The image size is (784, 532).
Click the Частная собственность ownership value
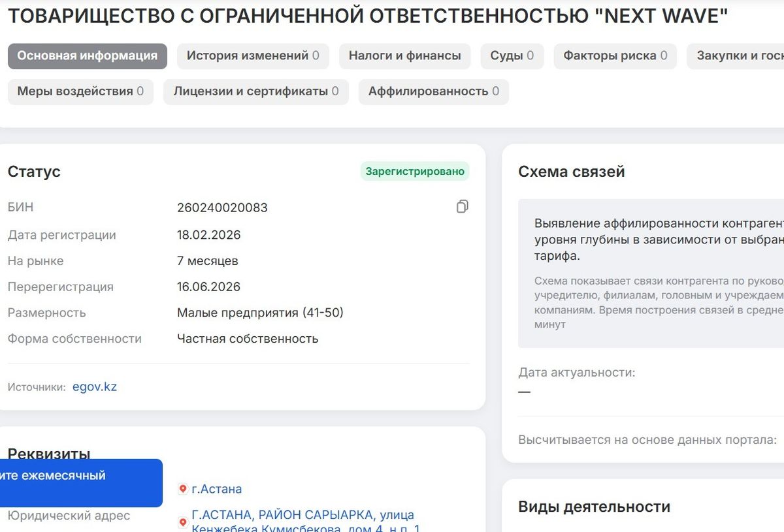click(248, 339)
